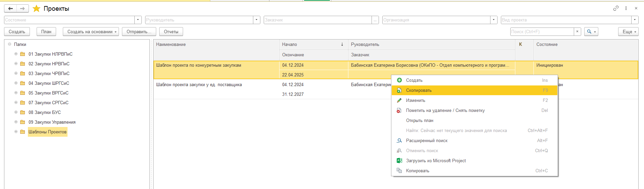This screenshot has height=189, width=644.
Task: Open the Организация filter dropdown arrow
Action: [x=494, y=20]
